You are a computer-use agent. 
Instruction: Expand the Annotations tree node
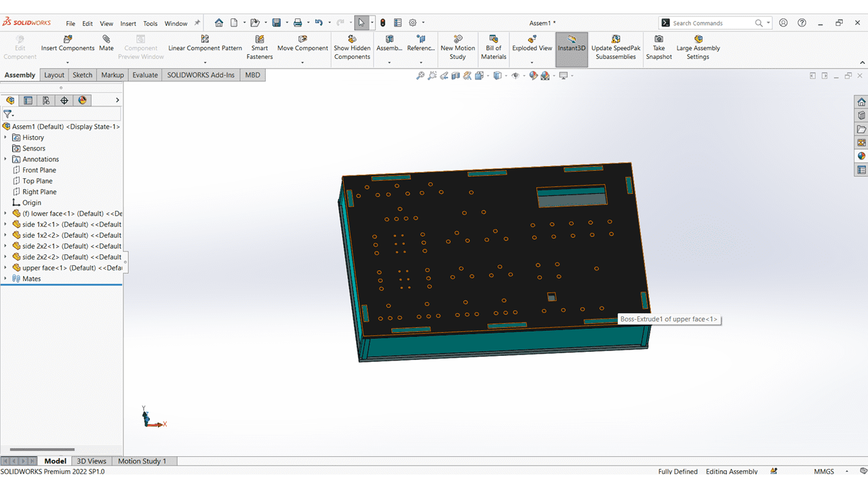tap(5, 159)
